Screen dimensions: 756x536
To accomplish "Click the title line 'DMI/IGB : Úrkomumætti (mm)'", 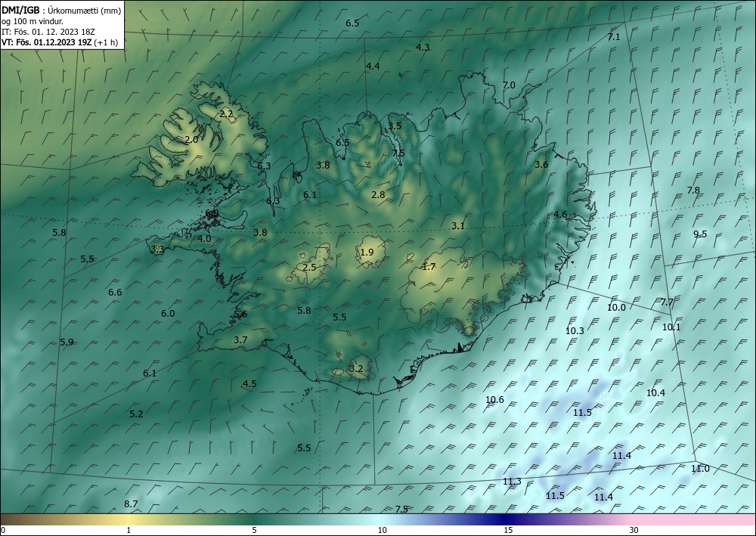I will (61, 11).
